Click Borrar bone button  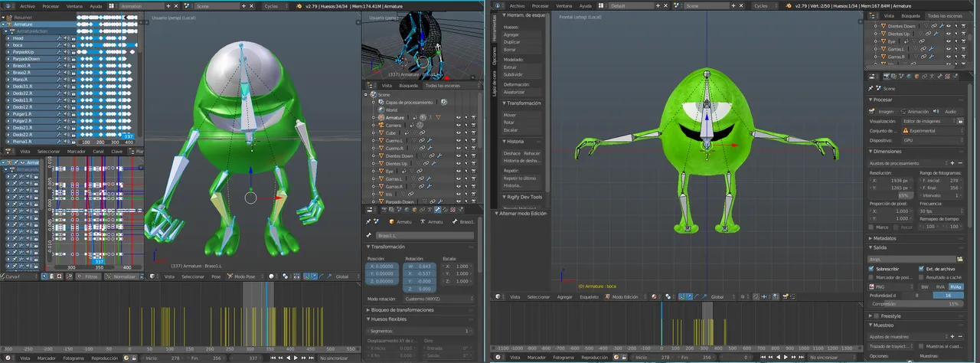pyautogui.click(x=523, y=50)
